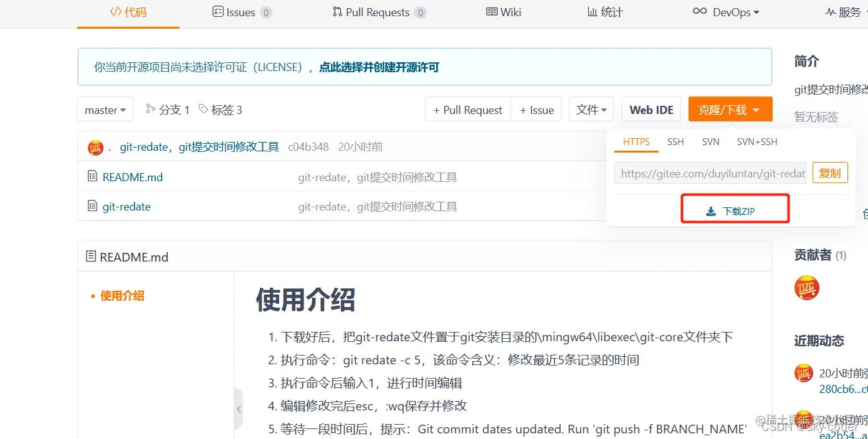This screenshot has height=439, width=868.
Task: Click the 统计 bar chart icon
Action: (592, 12)
